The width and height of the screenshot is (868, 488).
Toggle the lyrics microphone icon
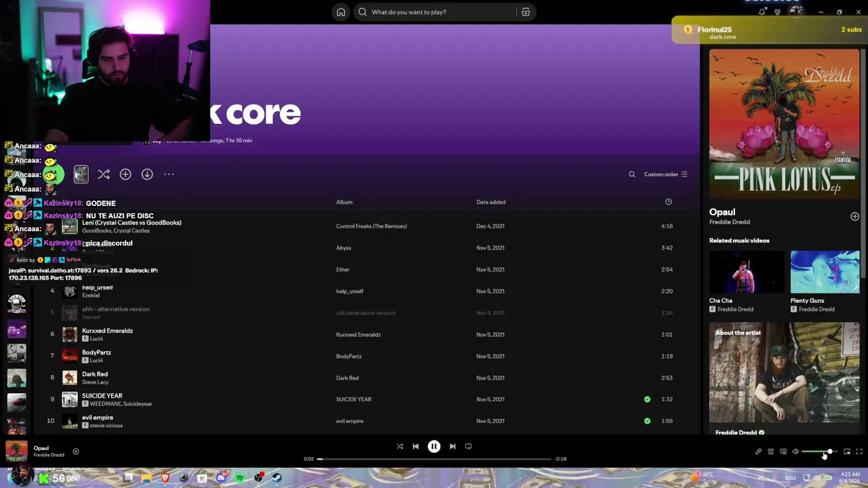click(758, 452)
